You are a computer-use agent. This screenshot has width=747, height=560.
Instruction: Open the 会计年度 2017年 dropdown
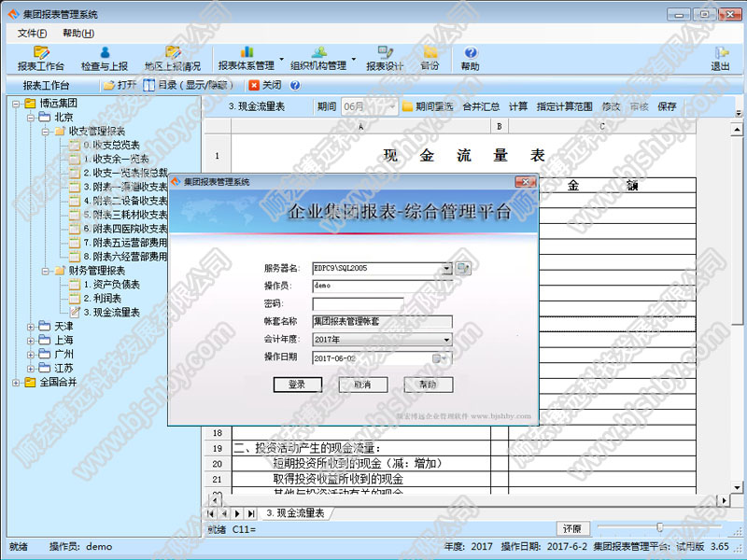(446, 340)
